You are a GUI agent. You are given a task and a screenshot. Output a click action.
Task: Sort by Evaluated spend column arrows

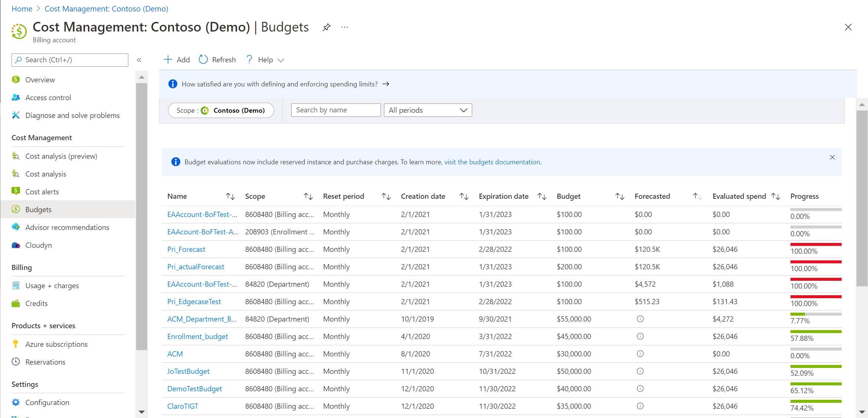776,196
